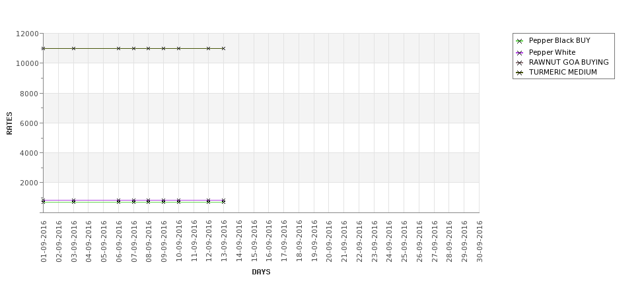Click the 04-09-2016 date label
Image resolution: width=644 pixels, height=283 pixels.
coord(89,241)
